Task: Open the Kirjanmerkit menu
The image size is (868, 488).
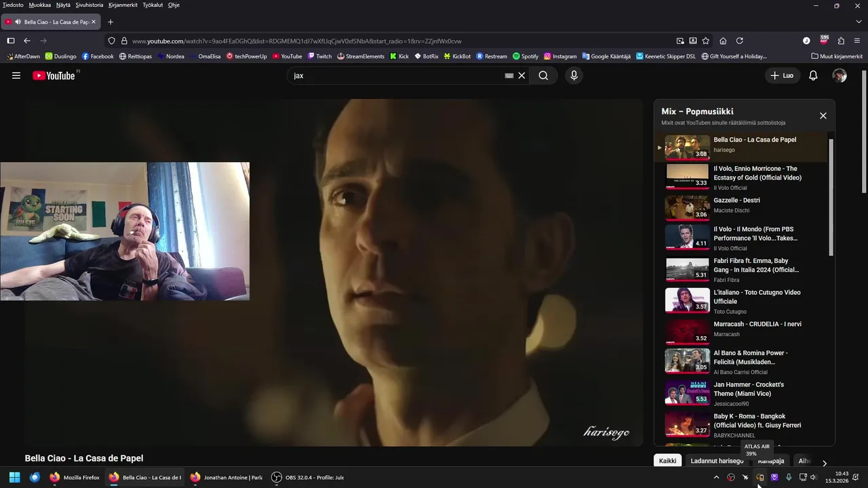Action: click(x=123, y=5)
